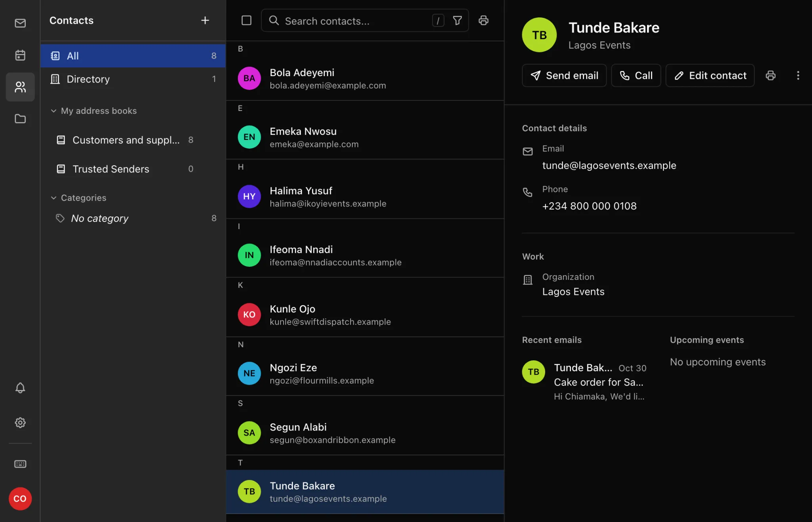This screenshot has width=812, height=522.
Task: Add new contact with plus icon
Action: point(205,20)
